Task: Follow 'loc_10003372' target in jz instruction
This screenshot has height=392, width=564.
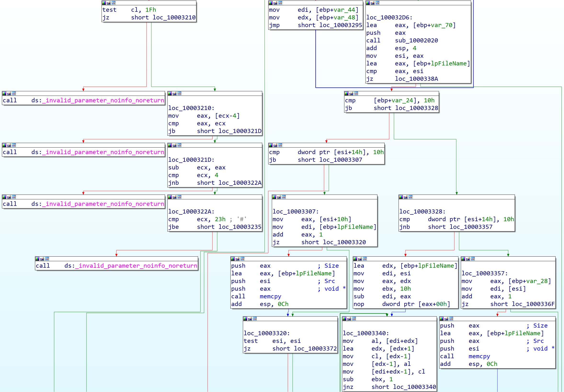Action: click(x=315, y=349)
